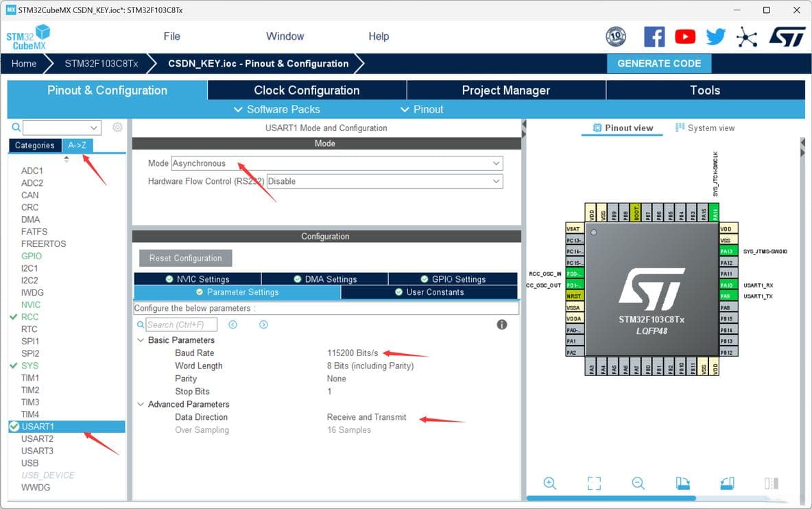Collapse the Basic Parameters section

tap(141, 340)
